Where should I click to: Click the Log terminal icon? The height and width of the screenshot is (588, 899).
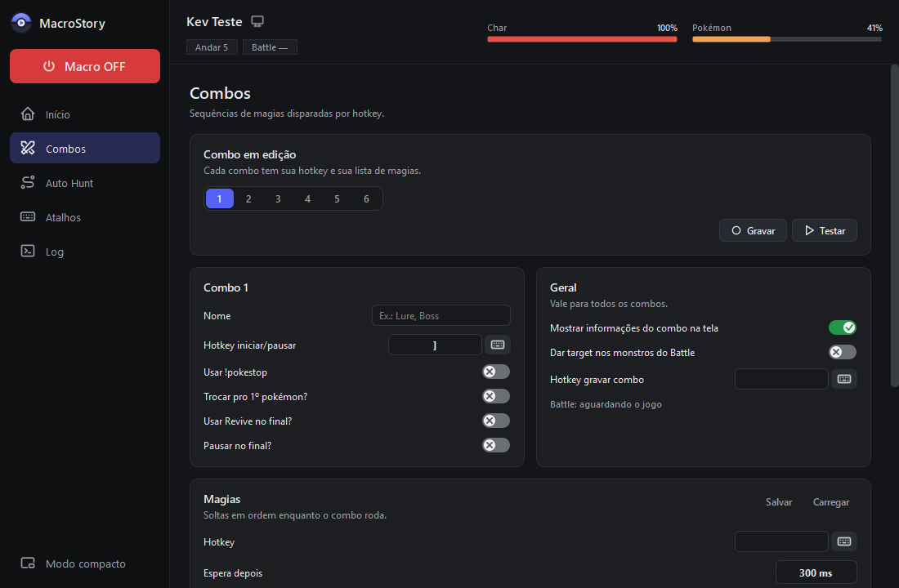28,251
